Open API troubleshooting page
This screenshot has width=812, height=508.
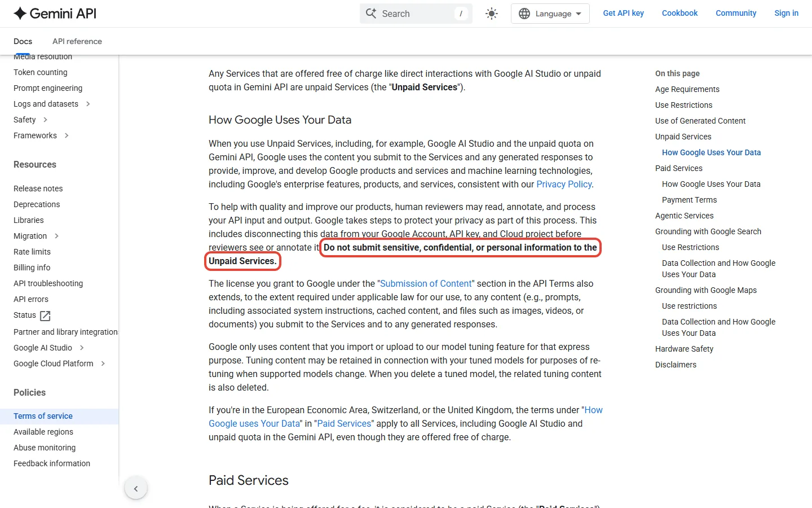click(48, 283)
